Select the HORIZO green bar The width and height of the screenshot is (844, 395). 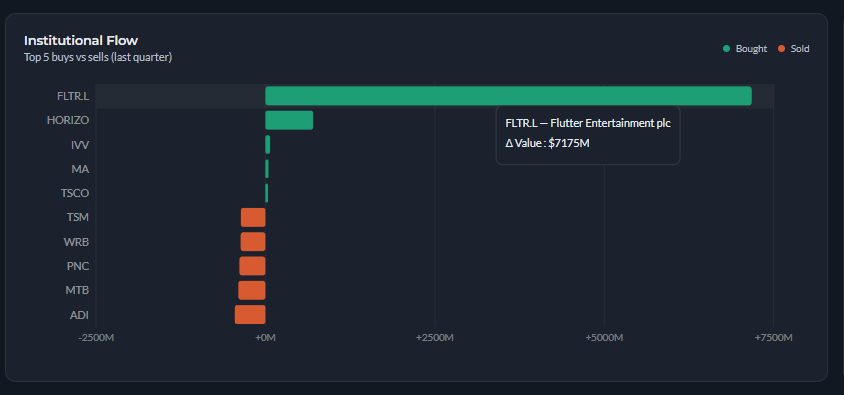coord(289,121)
